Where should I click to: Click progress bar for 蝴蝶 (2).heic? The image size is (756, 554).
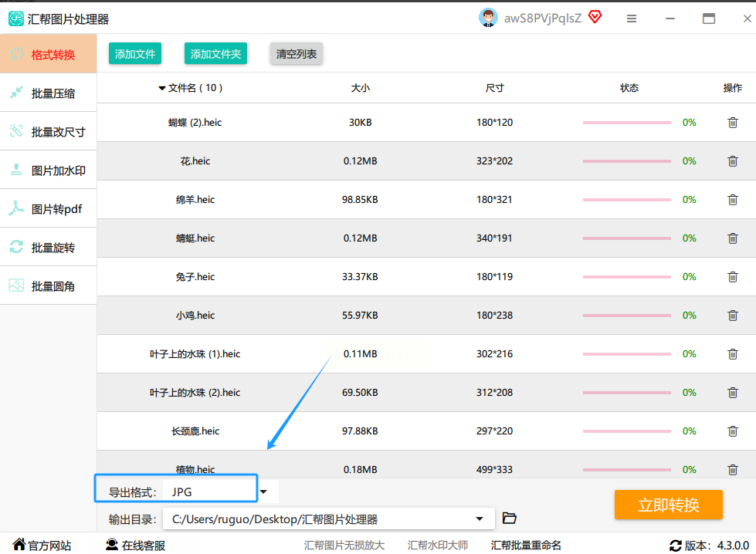(627, 123)
